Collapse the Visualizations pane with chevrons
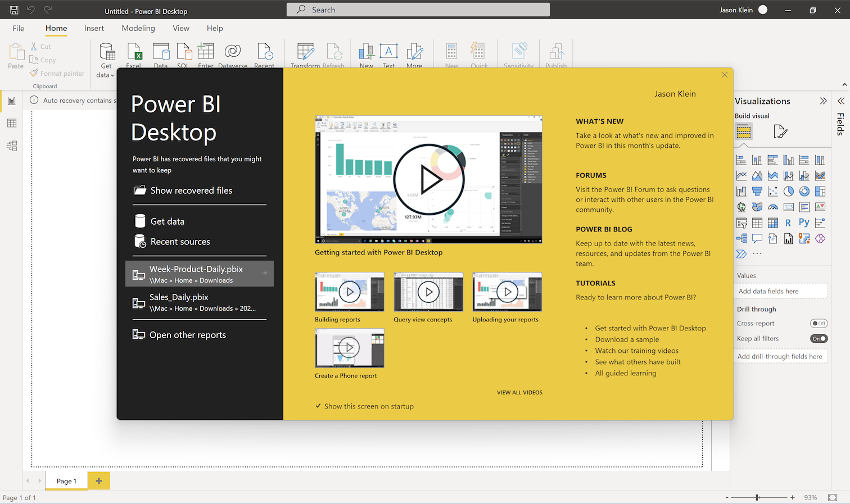 click(823, 101)
